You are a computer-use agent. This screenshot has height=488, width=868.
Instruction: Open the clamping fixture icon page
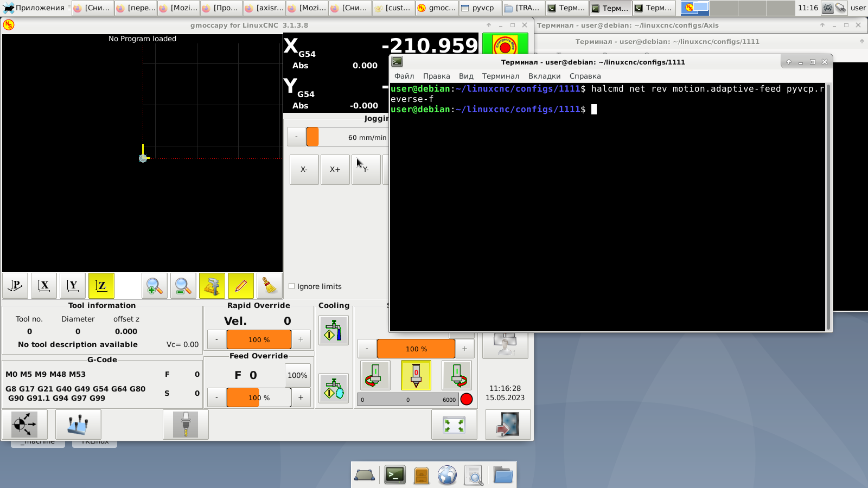coord(78,424)
